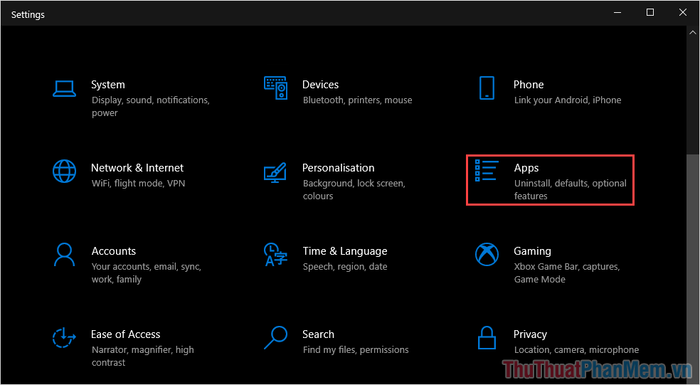Open the System laptop icon
Viewport: 700px width, 385px height.
coord(64,88)
